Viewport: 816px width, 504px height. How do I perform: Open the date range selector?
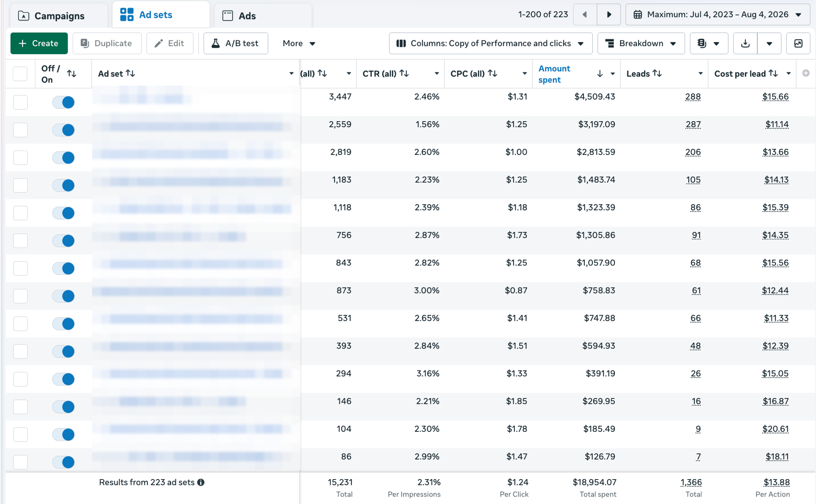tap(718, 15)
